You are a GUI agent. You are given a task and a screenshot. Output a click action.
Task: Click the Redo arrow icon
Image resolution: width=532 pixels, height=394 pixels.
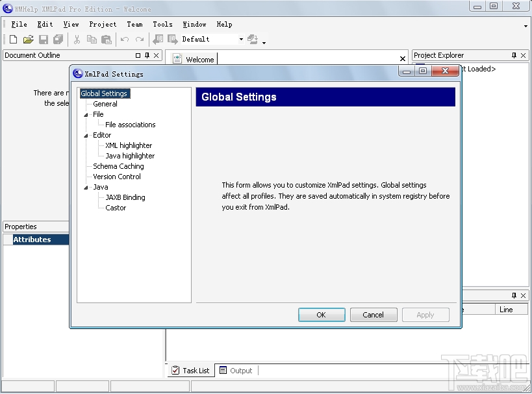[x=140, y=40]
